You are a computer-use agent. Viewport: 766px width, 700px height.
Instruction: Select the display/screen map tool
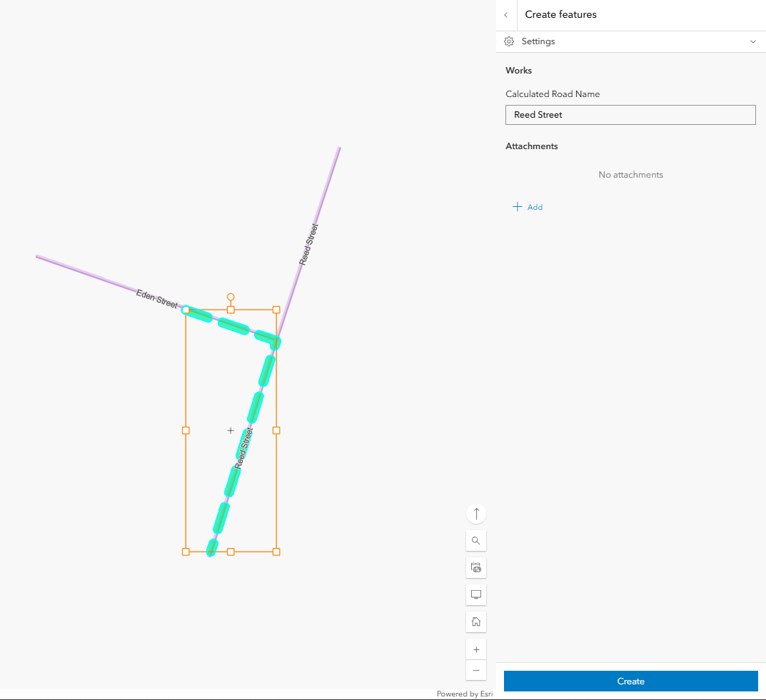tap(476, 594)
